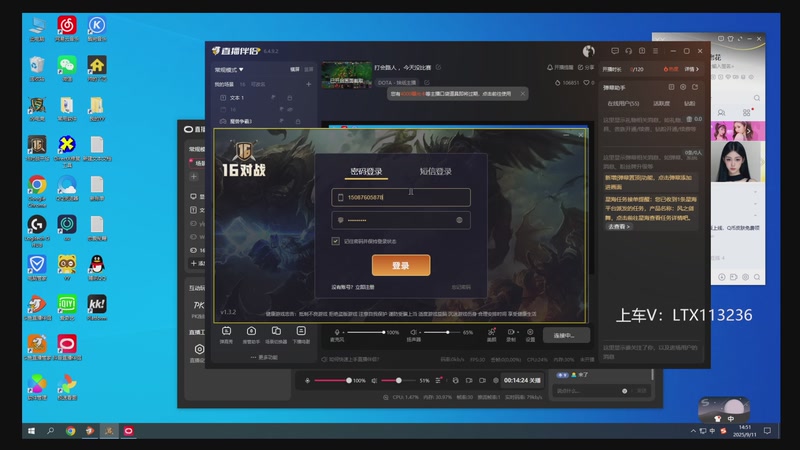The width and height of the screenshot is (800, 450).
Task: Click the 分享 share button
Action: [x=586, y=67]
